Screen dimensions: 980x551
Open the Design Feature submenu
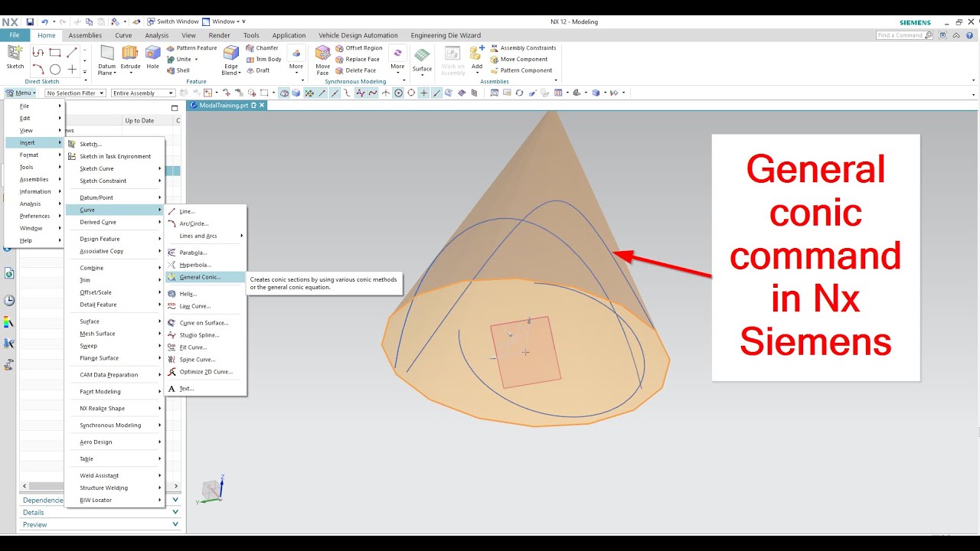115,239
